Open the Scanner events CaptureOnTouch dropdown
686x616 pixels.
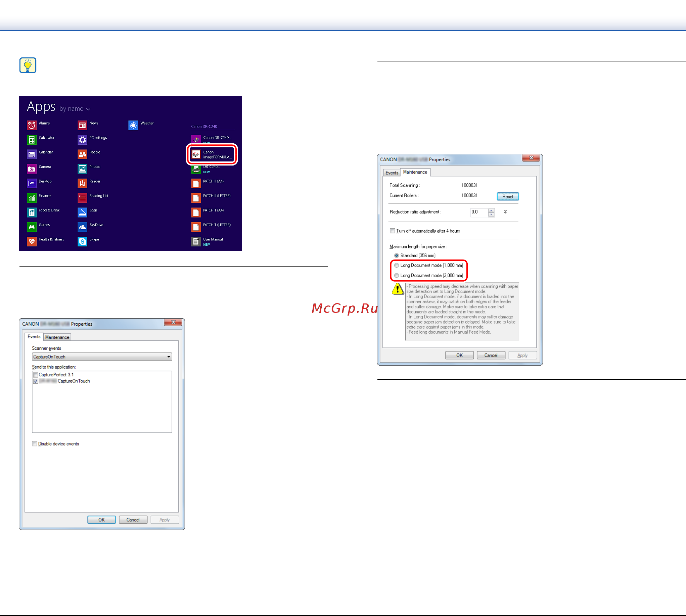pyautogui.click(x=102, y=357)
